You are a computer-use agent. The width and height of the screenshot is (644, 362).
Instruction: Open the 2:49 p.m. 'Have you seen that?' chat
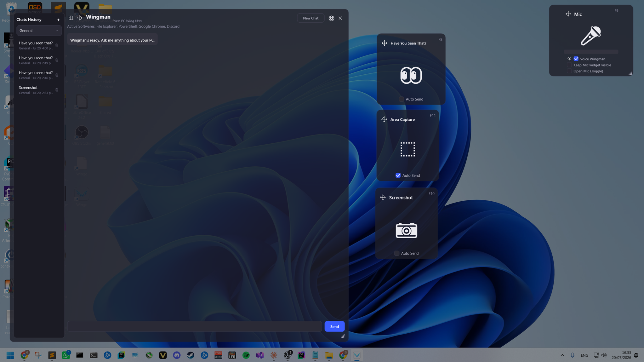(x=36, y=60)
